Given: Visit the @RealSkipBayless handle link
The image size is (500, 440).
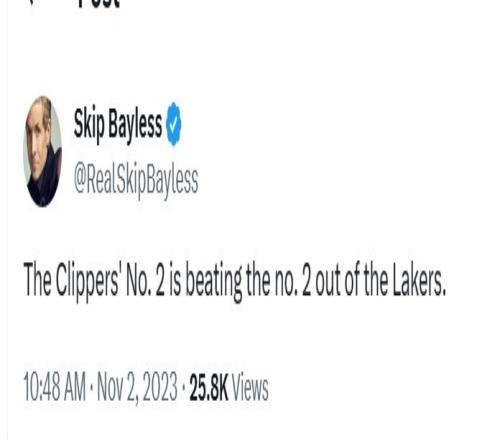Looking at the screenshot, I should [x=136, y=181].
